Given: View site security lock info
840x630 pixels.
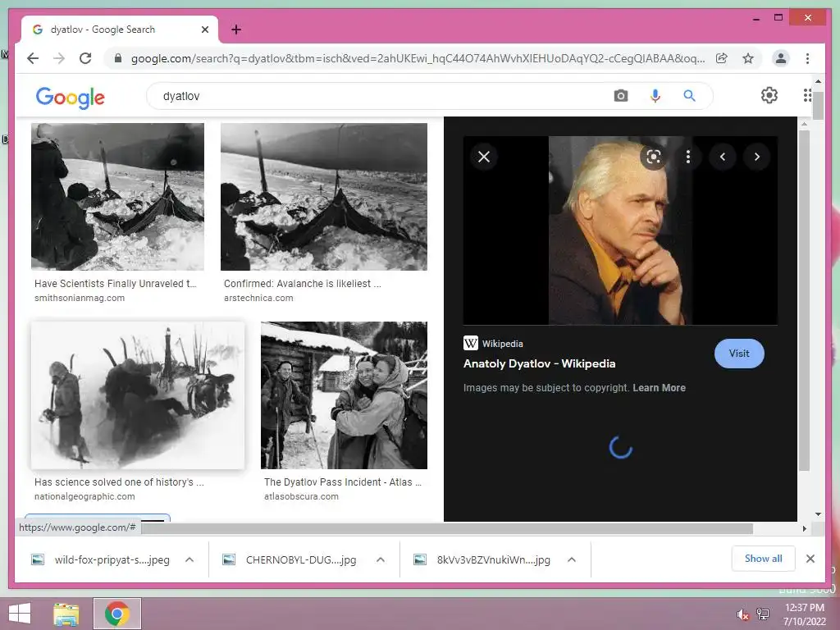Looking at the screenshot, I should tap(118, 58).
